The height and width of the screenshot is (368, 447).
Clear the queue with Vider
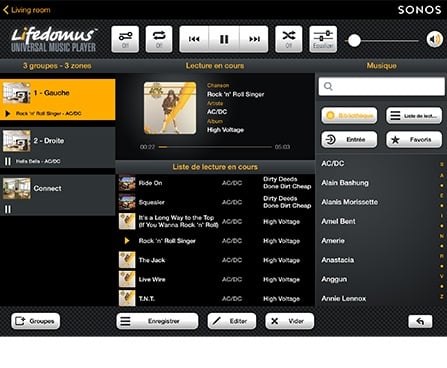click(290, 321)
